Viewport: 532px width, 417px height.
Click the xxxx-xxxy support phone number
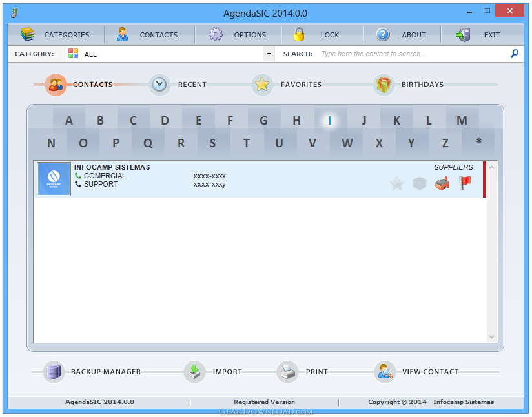coord(209,184)
